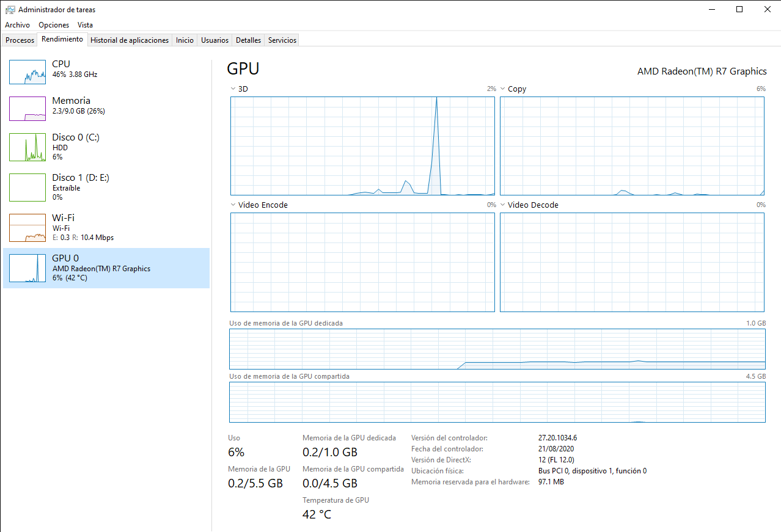Click the Task Manager title bar icon

click(x=10, y=10)
